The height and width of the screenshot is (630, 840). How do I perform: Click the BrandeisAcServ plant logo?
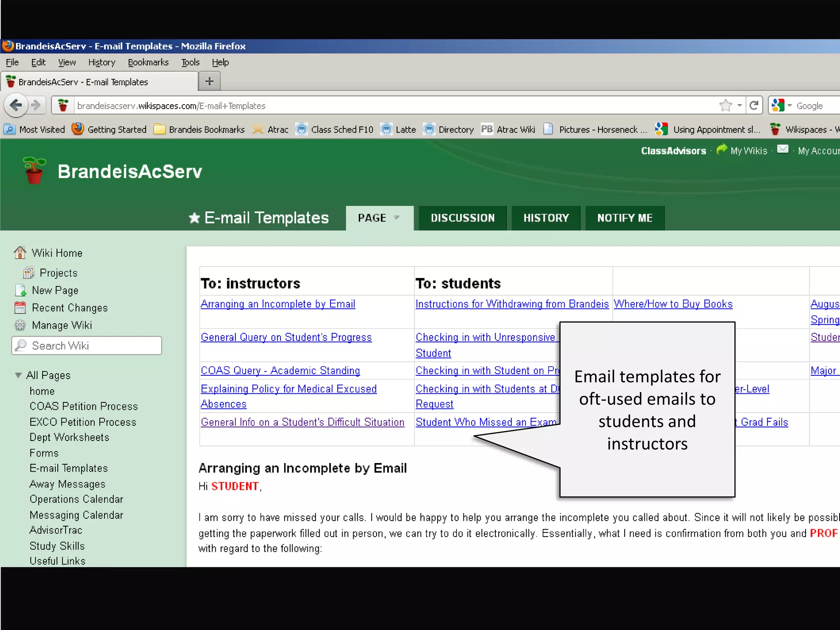click(34, 171)
